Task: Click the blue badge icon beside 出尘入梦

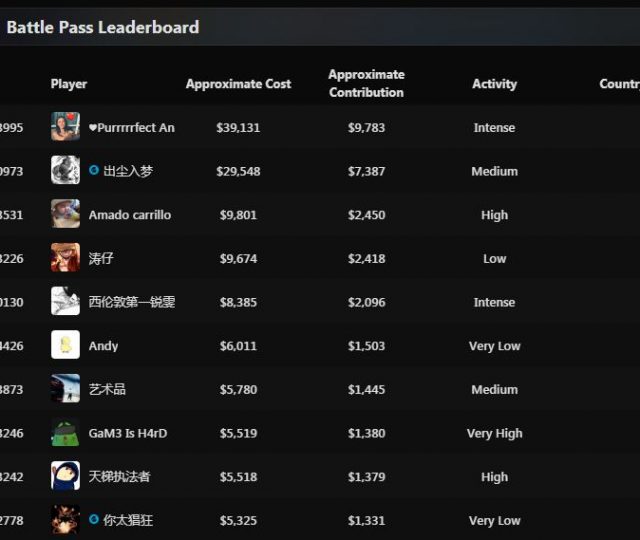Action: point(94,171)
